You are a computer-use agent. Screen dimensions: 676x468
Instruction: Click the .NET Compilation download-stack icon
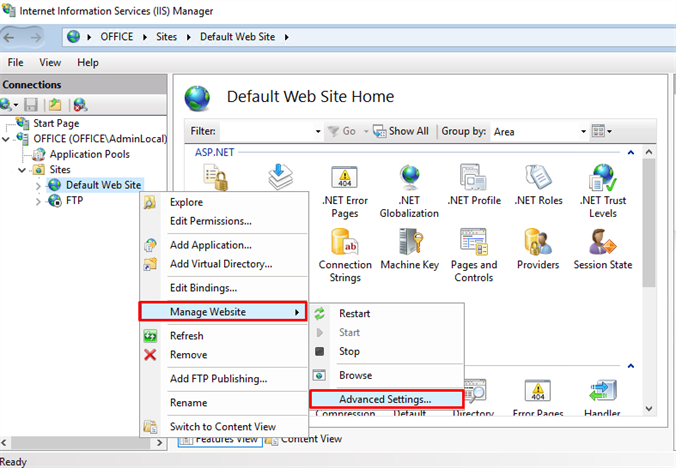click(280, 177)
